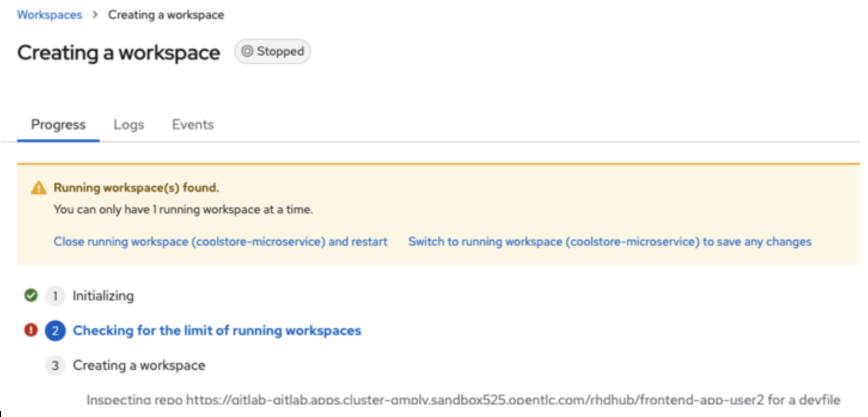Screen dimensions: 868x417
Task: Click step number 1 circle
Action: [x=55, y=296]
